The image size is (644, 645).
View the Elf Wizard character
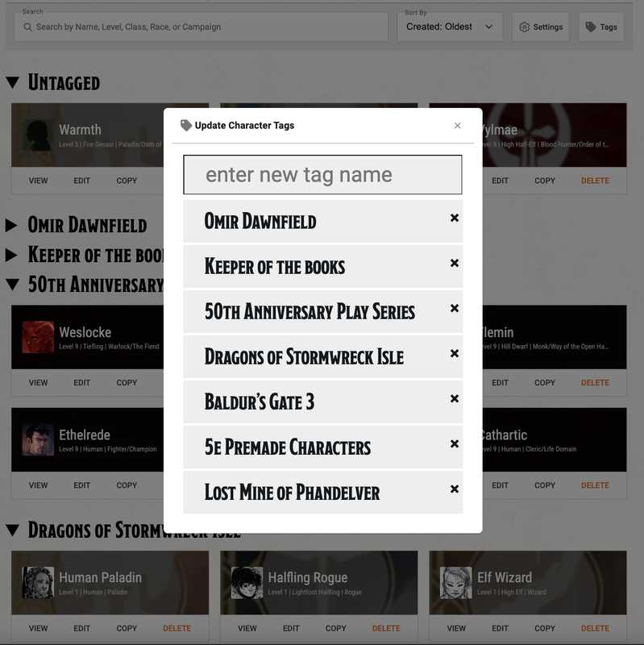(x=456, y=629)
